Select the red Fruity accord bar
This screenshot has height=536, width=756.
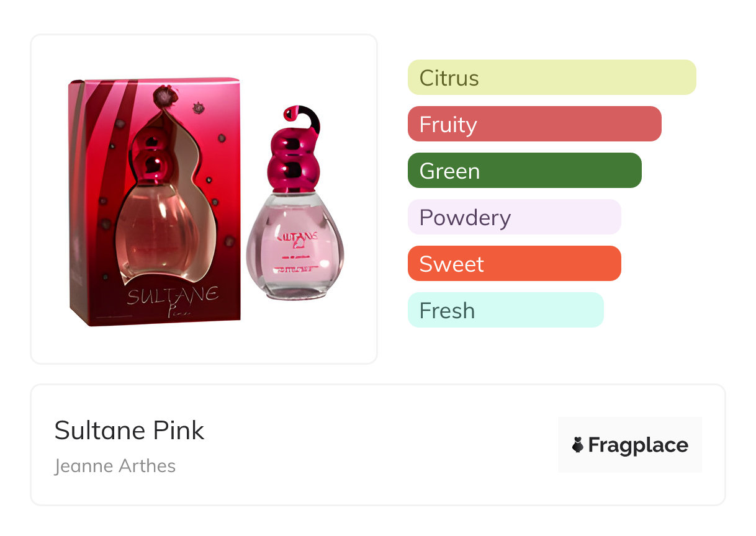coord(534,124)
